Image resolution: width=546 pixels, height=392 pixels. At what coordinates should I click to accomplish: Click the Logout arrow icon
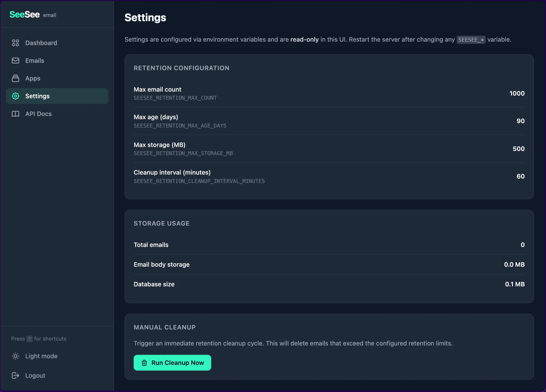point(15,375)
